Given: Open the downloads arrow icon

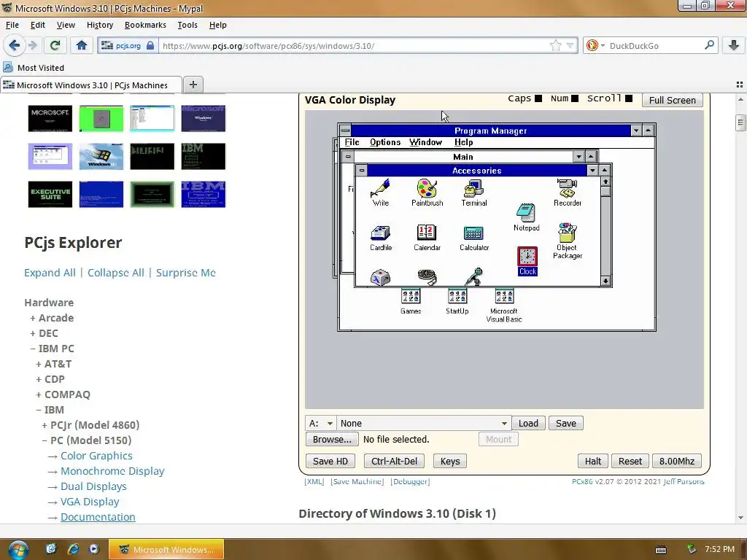Looking at the screenshot, I should click(x=734, y=45).
